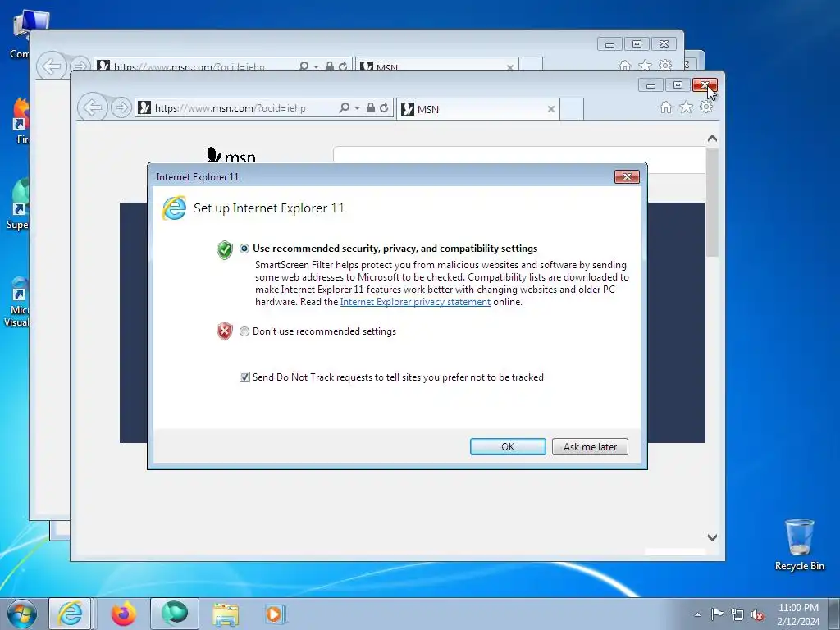Click the front window address bar URL
Screen dimensions: 840x630
[231, 108]
